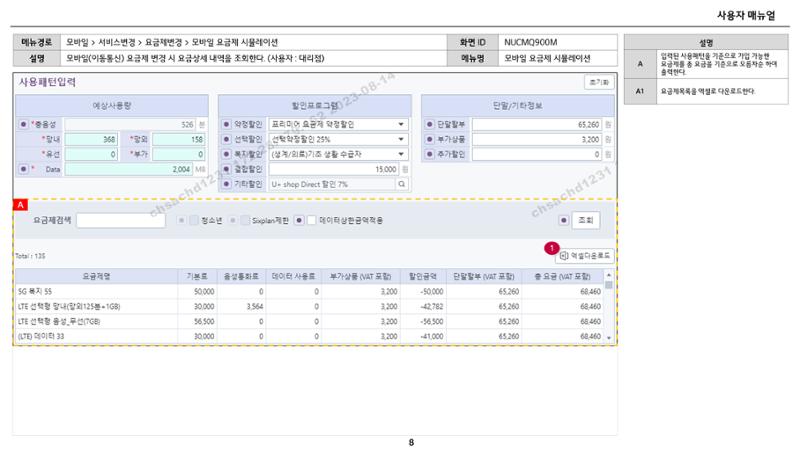Screen dimensions: 800x450
Task: Tick the Sixplan제한 checkbox
Action: (245, 220)
